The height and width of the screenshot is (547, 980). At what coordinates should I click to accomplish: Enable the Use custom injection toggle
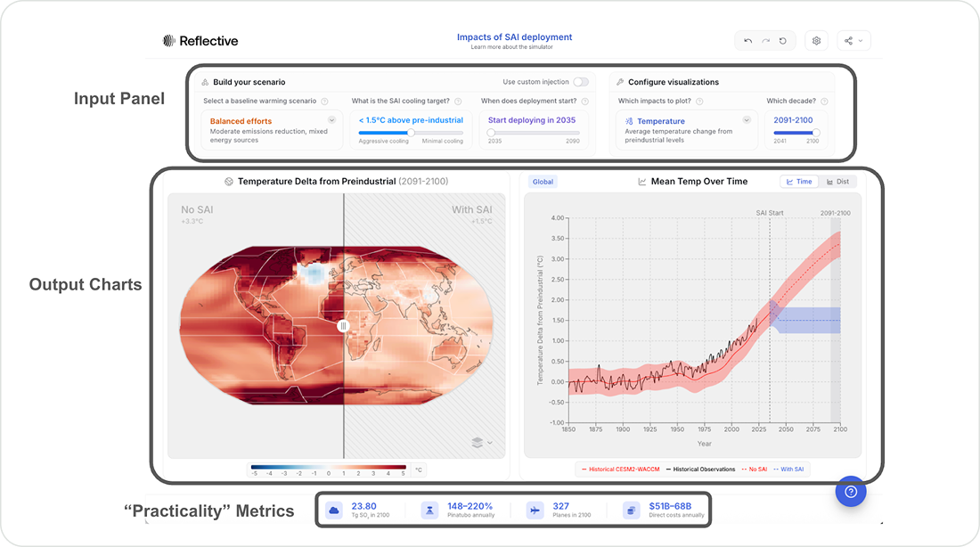pyautogui.click(x=581, y=82)
